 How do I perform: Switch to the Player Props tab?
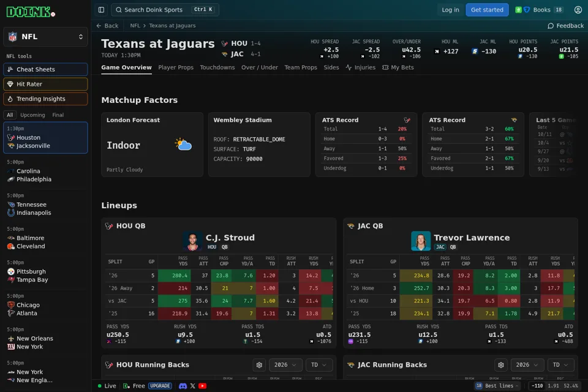click(x=176, y=67)
